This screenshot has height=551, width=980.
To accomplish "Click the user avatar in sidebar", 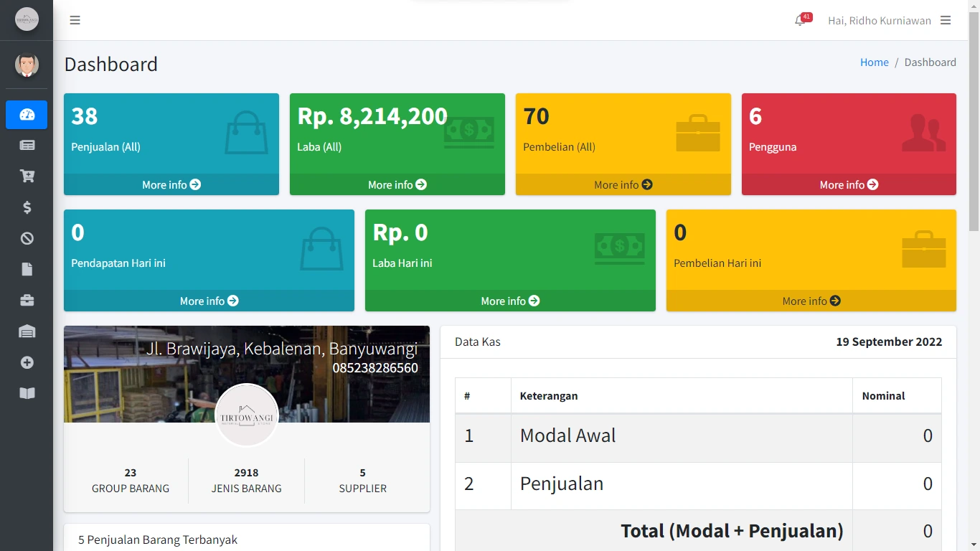I will click(27, 65).
